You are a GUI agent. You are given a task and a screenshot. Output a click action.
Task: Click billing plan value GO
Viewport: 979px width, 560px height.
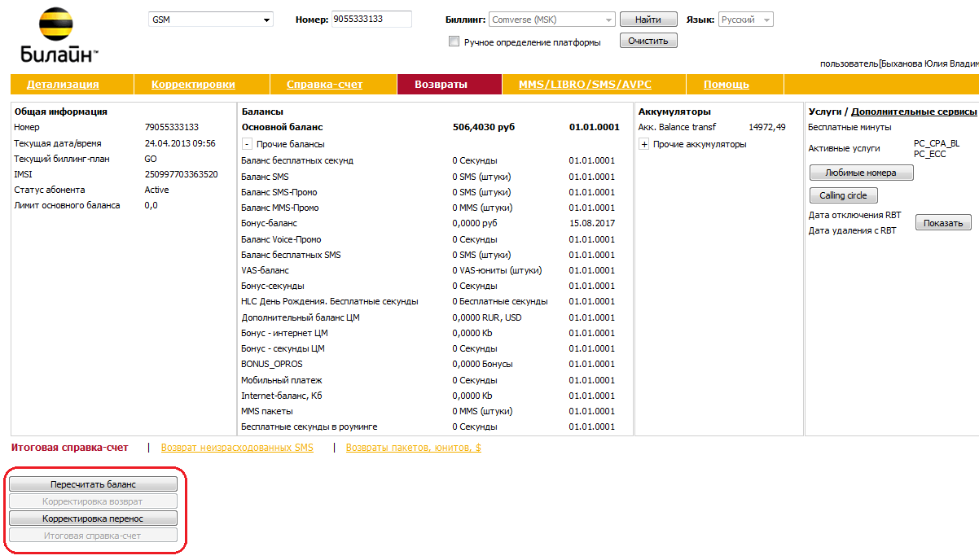(151, 159)
